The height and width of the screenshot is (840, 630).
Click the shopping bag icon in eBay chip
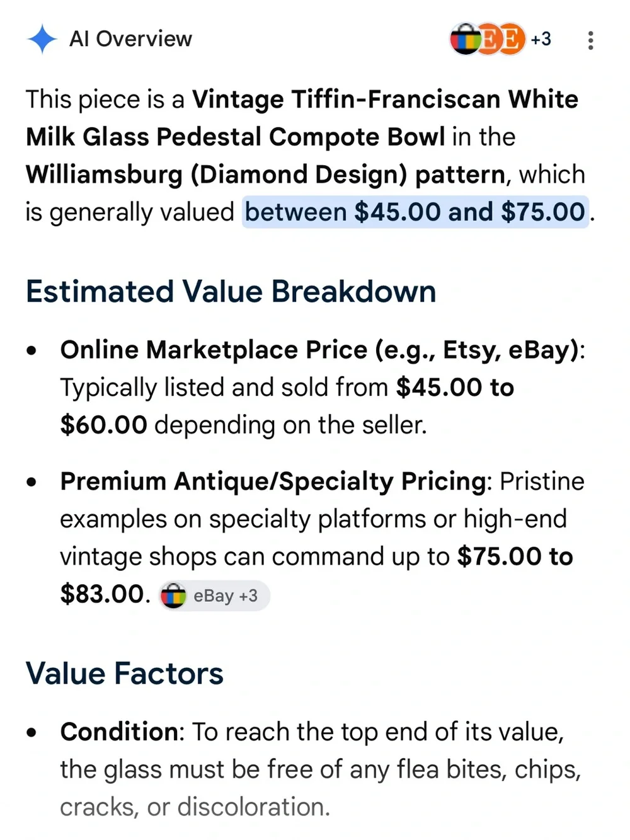173,595
